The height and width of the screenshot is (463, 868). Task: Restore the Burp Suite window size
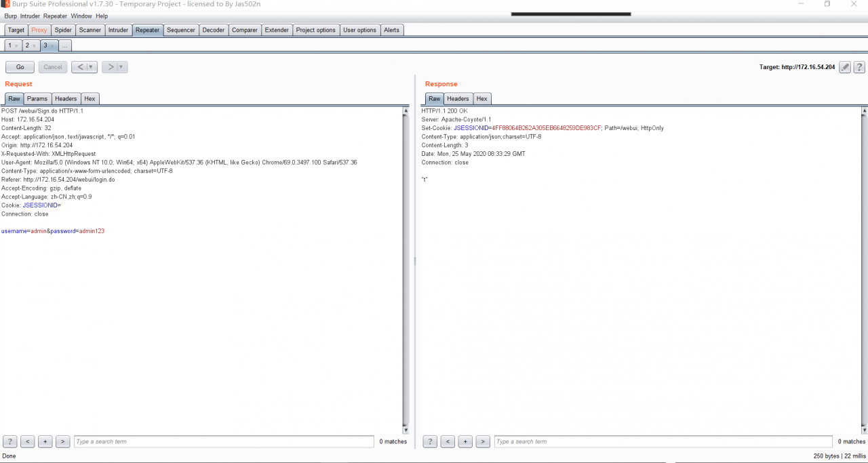tap(827, 4)
